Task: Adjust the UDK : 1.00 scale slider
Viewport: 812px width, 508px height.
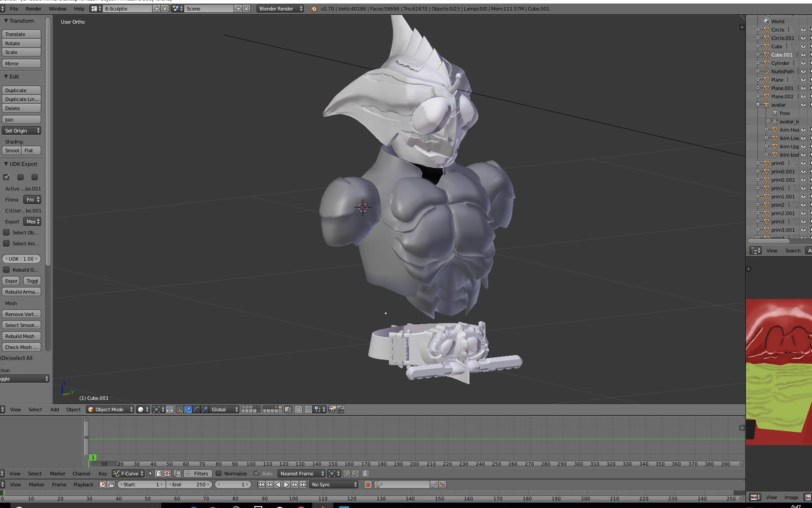Action: 21,259
